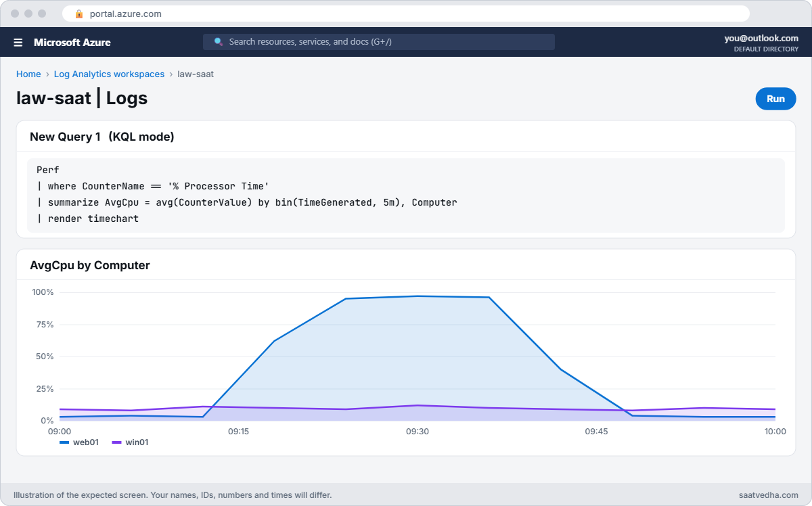Click the 50% y-axis label
The width and height of the screenshot is (812, 506).
coord(45,356)
